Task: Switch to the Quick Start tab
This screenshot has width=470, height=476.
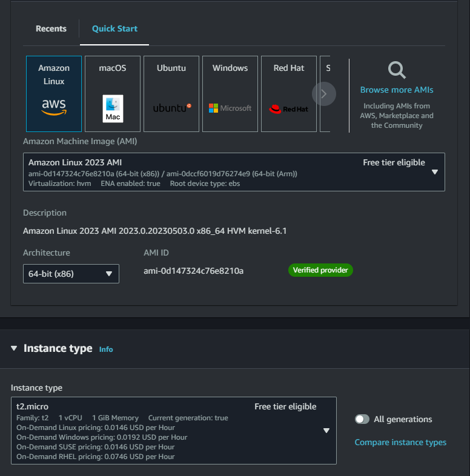Action: 114,28
